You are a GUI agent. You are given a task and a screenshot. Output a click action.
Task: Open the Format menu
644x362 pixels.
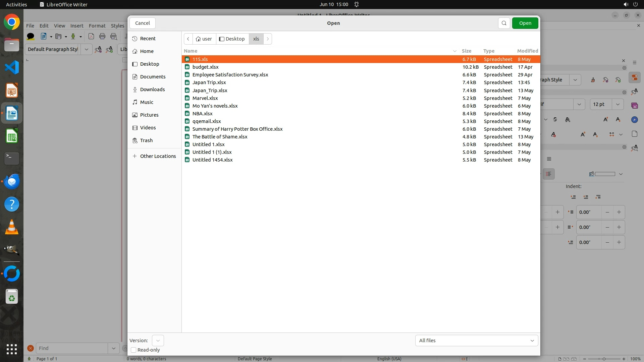97,26
